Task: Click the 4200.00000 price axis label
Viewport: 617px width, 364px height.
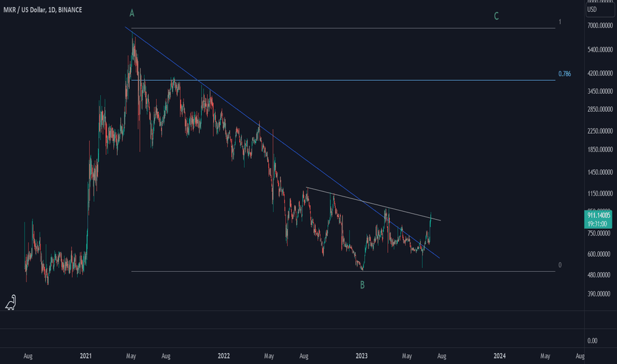Action: coord(600,73)
